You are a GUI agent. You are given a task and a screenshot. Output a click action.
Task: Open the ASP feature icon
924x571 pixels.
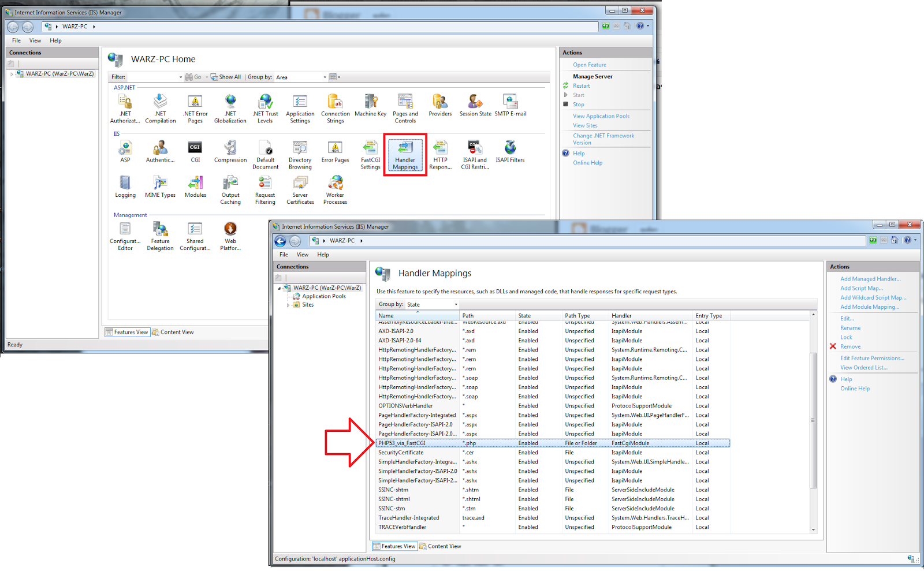coord(125,152)
